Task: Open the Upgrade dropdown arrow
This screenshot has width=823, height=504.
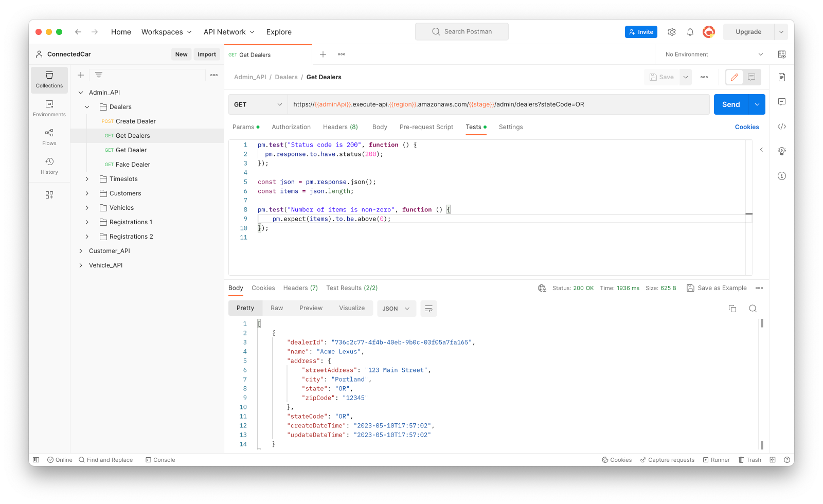Action: (781, 32)
